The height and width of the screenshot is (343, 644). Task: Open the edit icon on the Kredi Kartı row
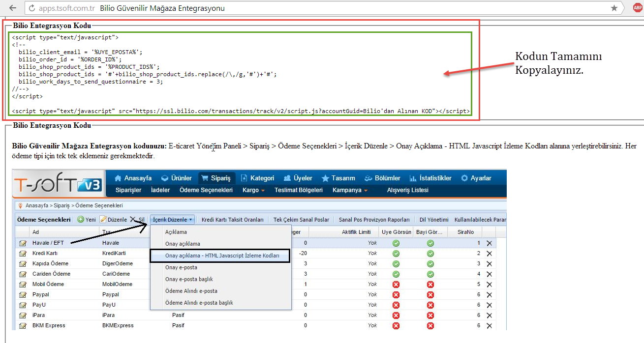(23, 254)
